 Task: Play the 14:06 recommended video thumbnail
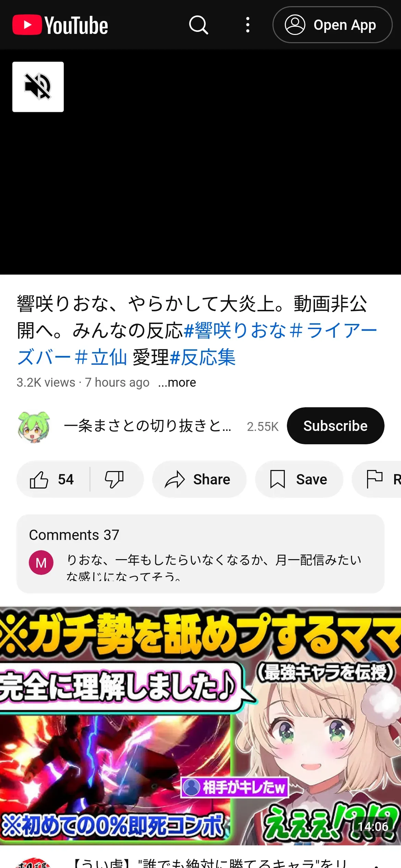[x=200, y=726]
